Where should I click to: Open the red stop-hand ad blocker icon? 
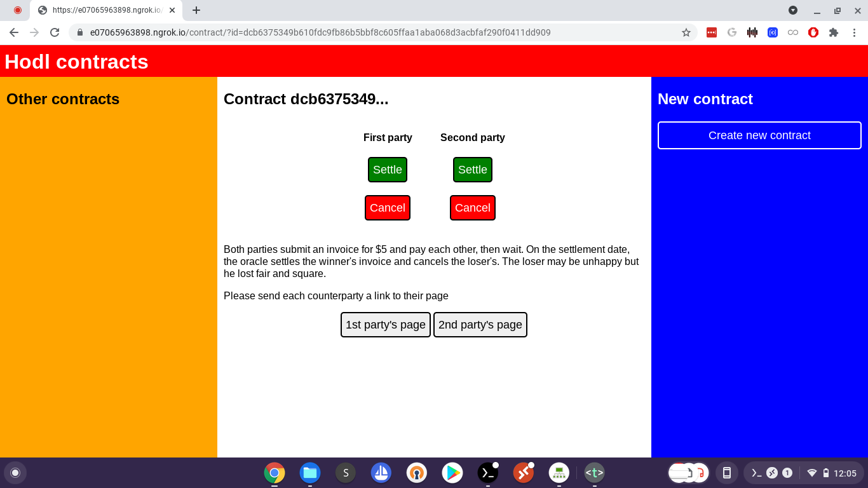click(813, 32)
